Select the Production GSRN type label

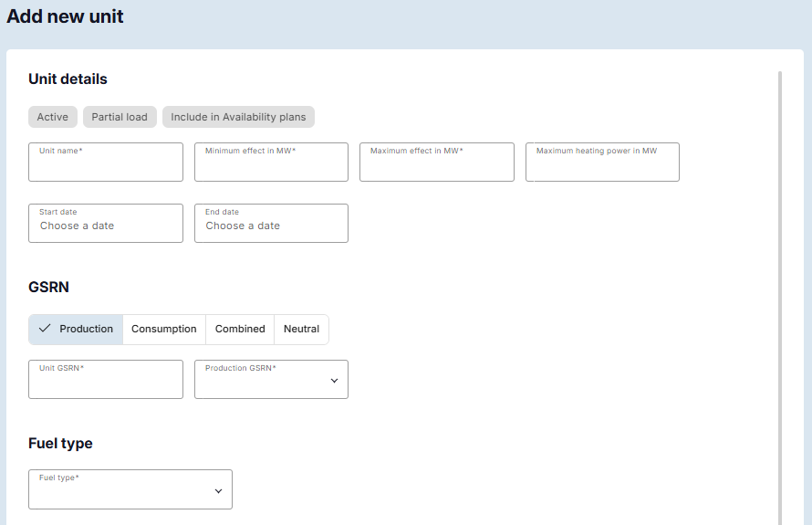point(87,329)
